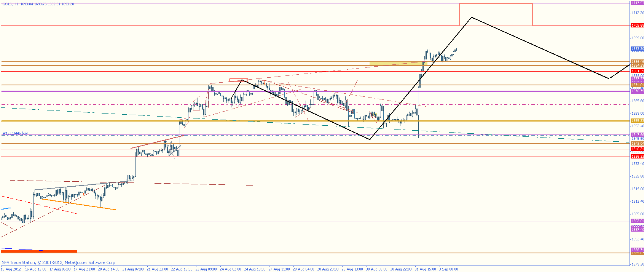Select the 1643.04 brown price tag
This screenshot has width=644, height=272.
coord(637,144)
